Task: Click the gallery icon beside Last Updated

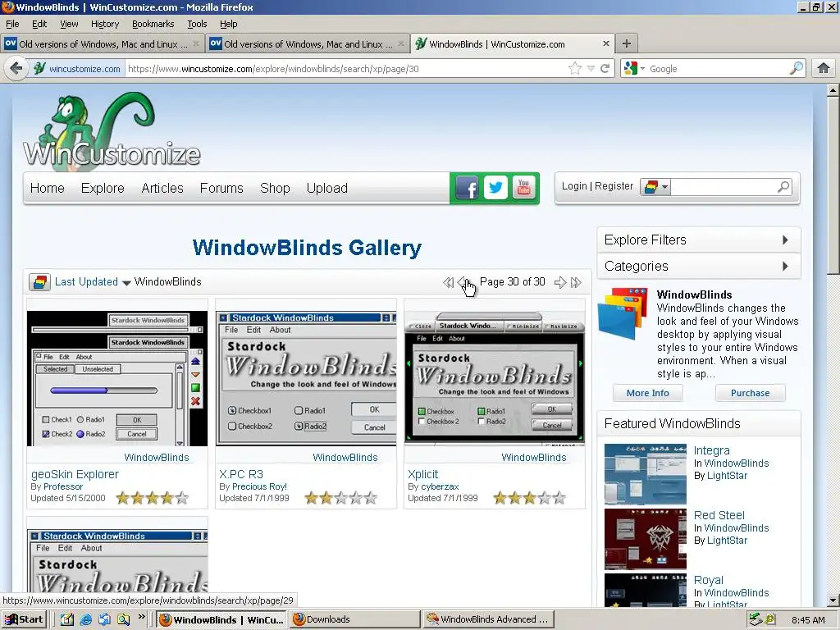Action: [39, 282]
